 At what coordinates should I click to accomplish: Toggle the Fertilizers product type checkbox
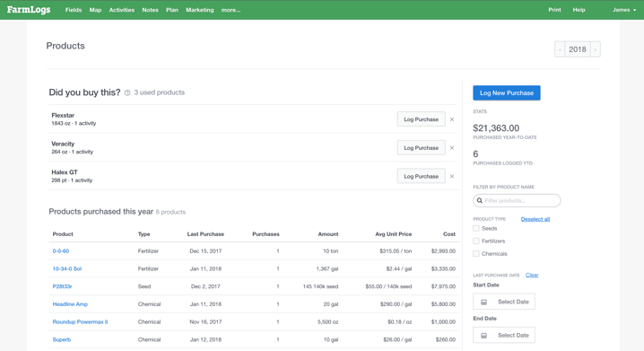click(x=476, y=241)
